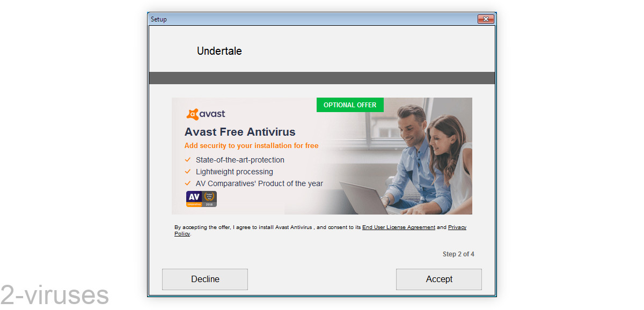Viewport: 644px width, 310px height.
Task: Click the checkmark beside Lightweight processing
Action: pos(188,172)
